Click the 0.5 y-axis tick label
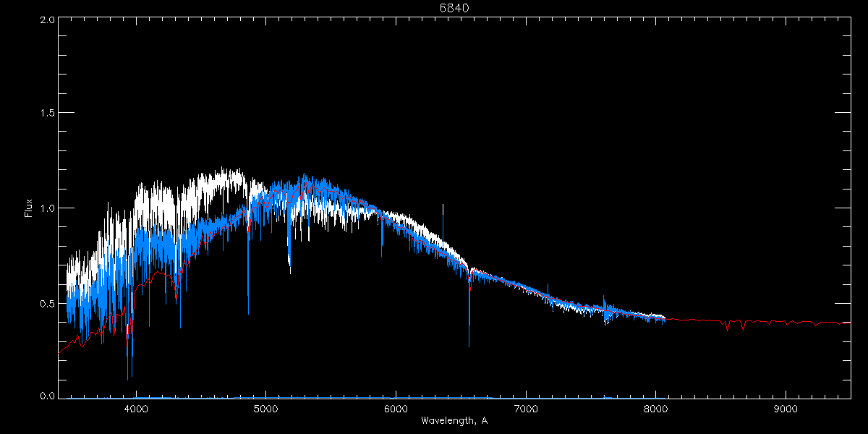The height and width of the screenshot is (434, 868). [46, 303]
